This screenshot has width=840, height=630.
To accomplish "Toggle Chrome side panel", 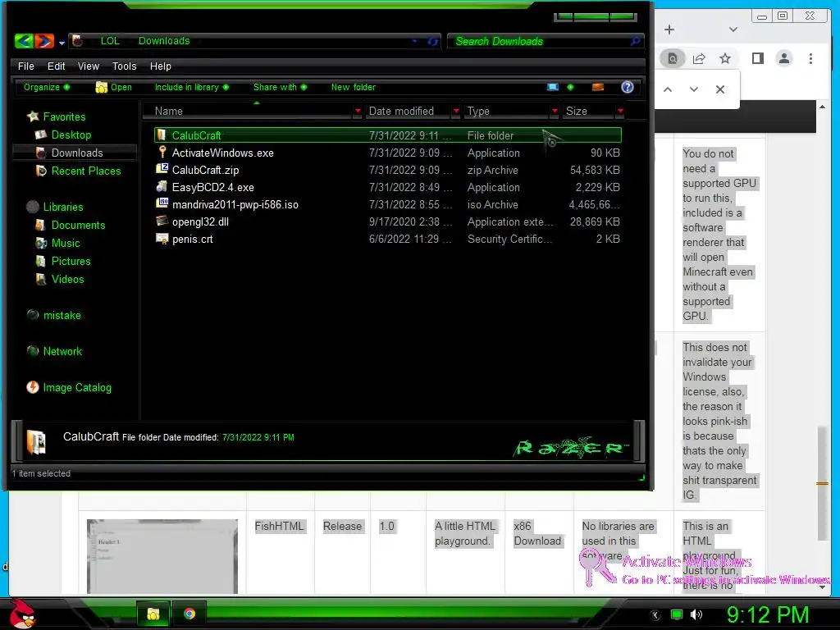I will click(x=757, y=58).
